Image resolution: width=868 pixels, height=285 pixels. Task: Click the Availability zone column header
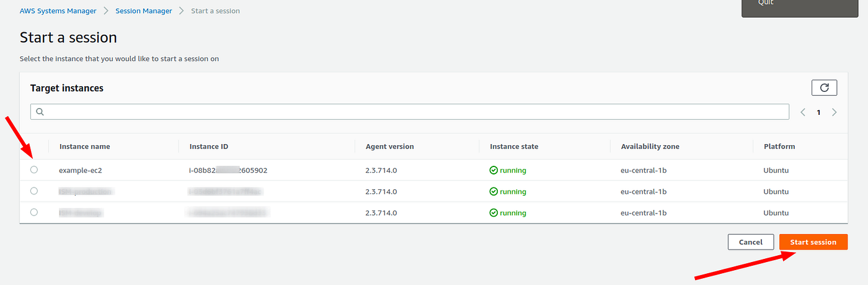(650, 147)
